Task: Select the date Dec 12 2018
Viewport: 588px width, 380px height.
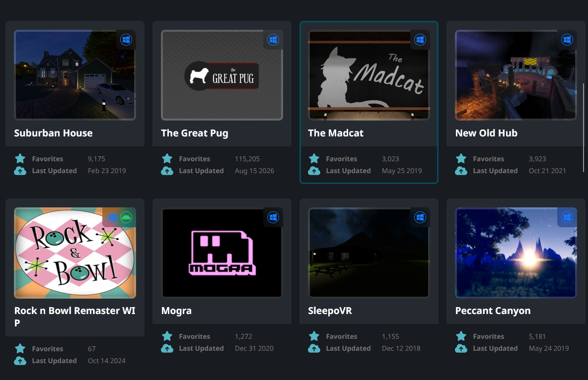Action: point(401,349)
